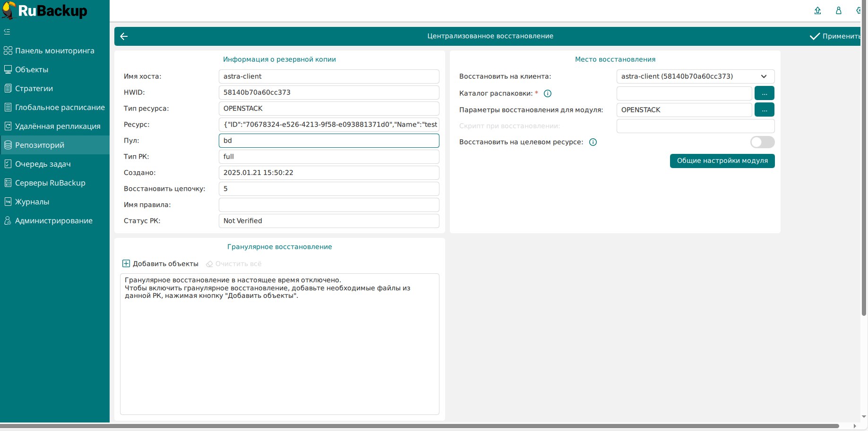Click the Восстановить цепочку field with 5
This screenshot has width=868, height=431.
pos(329,189)
